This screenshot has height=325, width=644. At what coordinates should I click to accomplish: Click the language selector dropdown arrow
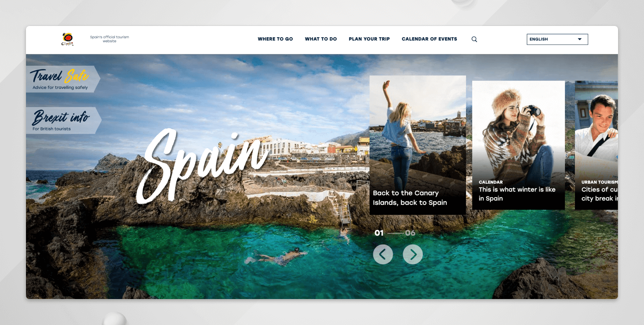(x=580, y=39)
